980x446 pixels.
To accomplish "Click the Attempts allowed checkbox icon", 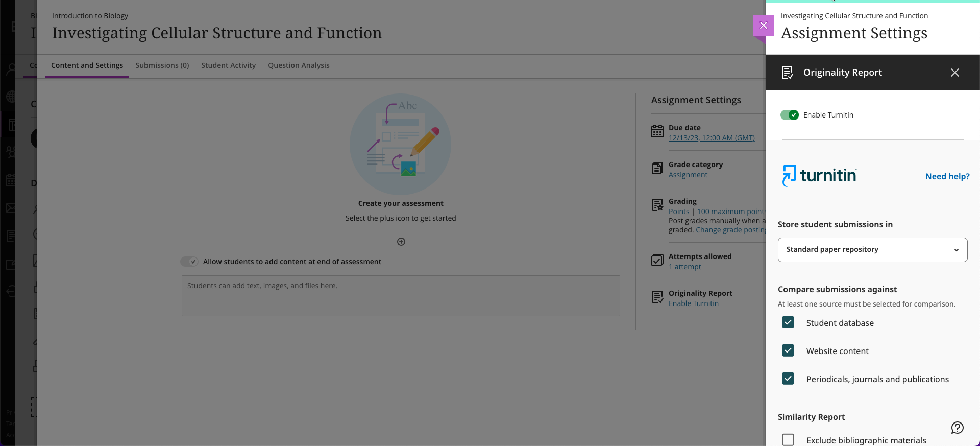I will click(657, 261).
